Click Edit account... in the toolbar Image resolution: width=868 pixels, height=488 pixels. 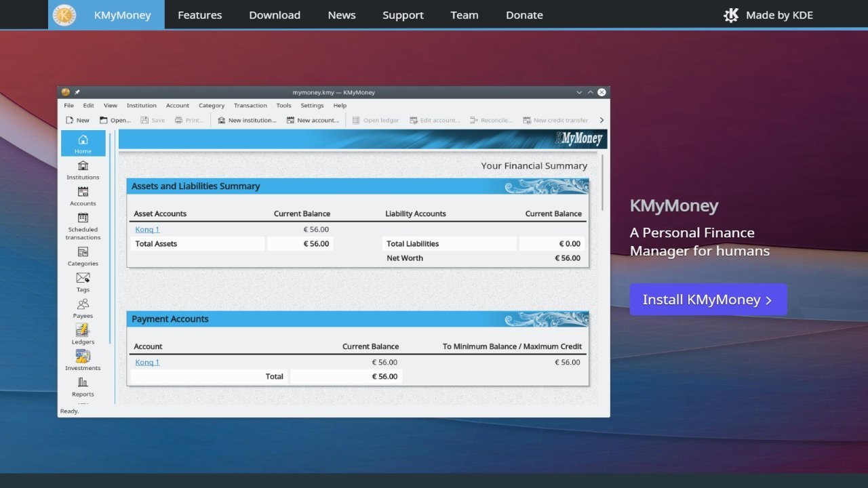pos(435,120)
